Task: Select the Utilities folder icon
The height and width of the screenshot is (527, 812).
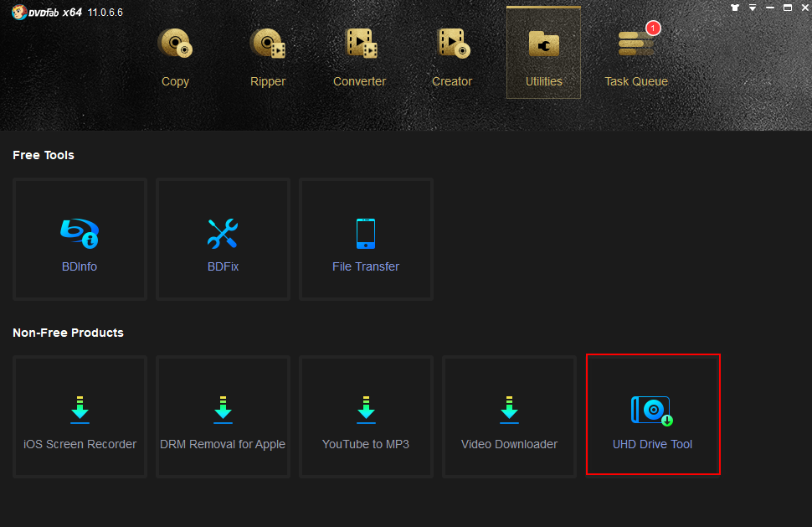Action: (x=544, y=44)
